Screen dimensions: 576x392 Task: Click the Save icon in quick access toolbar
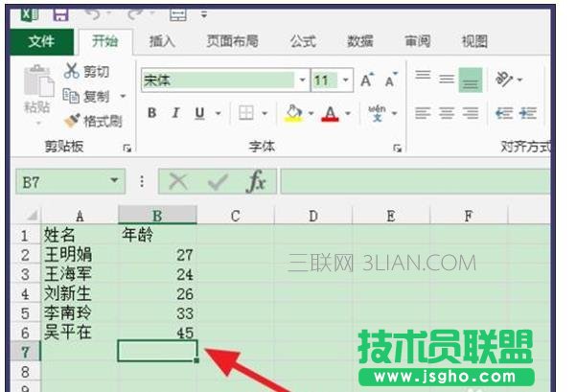(x=61, y=14)
